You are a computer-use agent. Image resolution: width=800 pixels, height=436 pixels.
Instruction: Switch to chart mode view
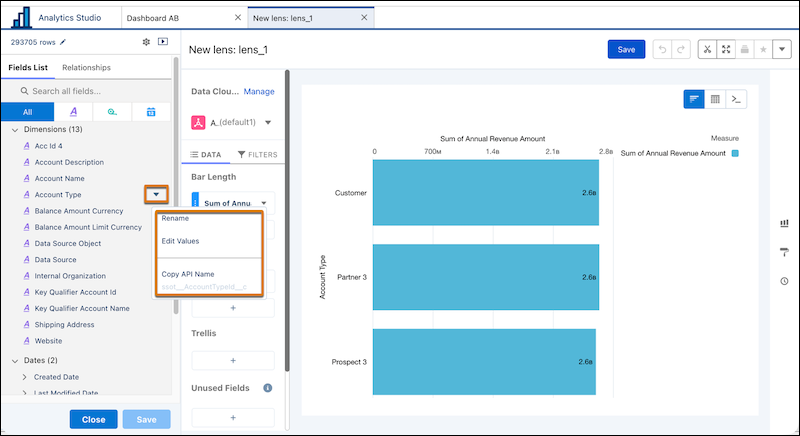pyautogui.click(x=694, y=99)
